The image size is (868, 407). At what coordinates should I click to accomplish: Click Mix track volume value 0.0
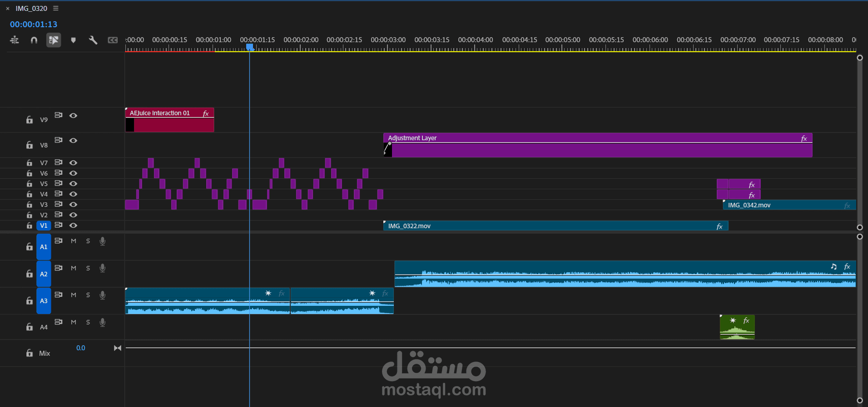(80, 348)
